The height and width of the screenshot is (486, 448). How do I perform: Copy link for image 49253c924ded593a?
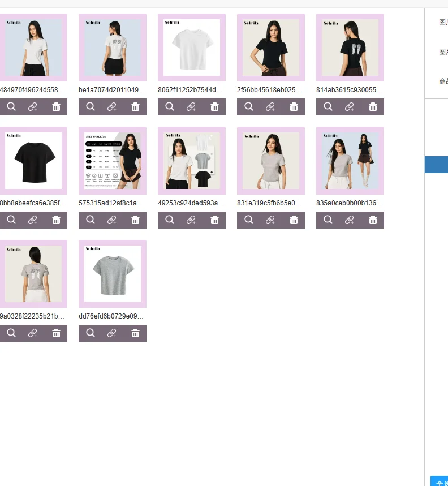click(191, 220)
